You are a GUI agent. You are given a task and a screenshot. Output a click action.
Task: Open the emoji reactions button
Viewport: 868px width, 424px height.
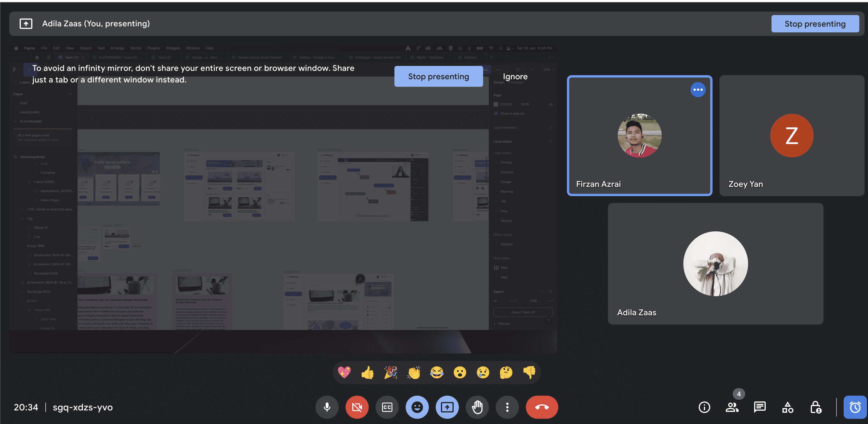[x=417, y=407]
